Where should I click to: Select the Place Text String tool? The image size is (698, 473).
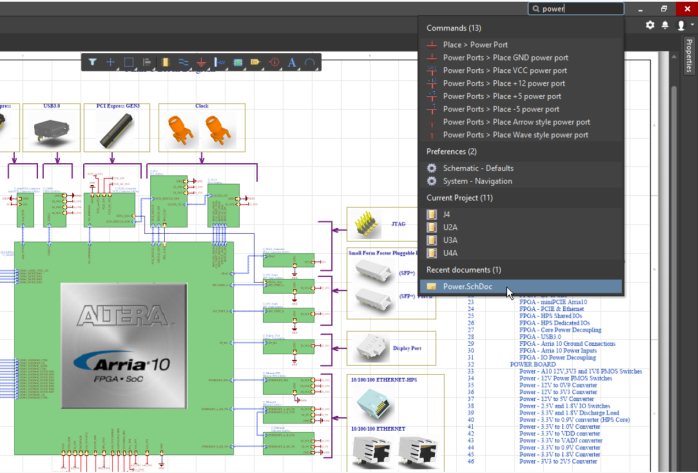(x=292, y=62)
